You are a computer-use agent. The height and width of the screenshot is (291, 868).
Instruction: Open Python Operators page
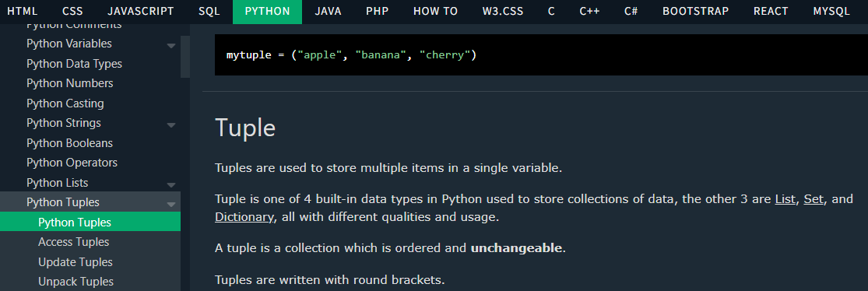[72, 163]
